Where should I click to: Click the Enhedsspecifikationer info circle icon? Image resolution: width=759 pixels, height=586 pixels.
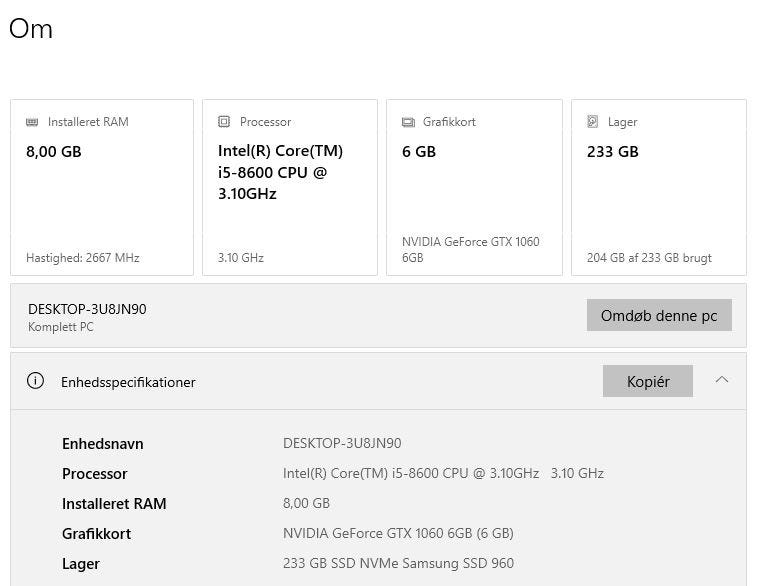pyautogui.click(x=36, y=381)
